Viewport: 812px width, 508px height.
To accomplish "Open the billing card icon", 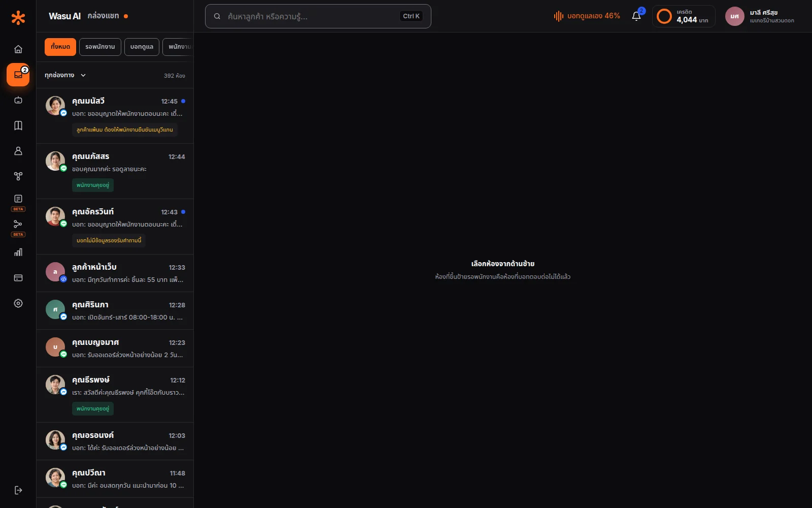I will coord(18,278).
